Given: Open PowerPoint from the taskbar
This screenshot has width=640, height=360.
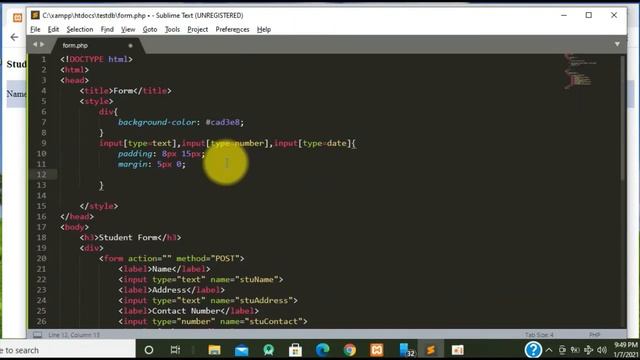Looking at the screenshot, I should point(458,350).
